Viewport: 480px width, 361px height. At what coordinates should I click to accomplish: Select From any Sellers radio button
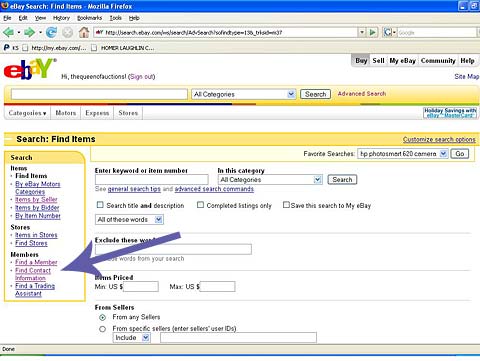click(x=103, y=317)
